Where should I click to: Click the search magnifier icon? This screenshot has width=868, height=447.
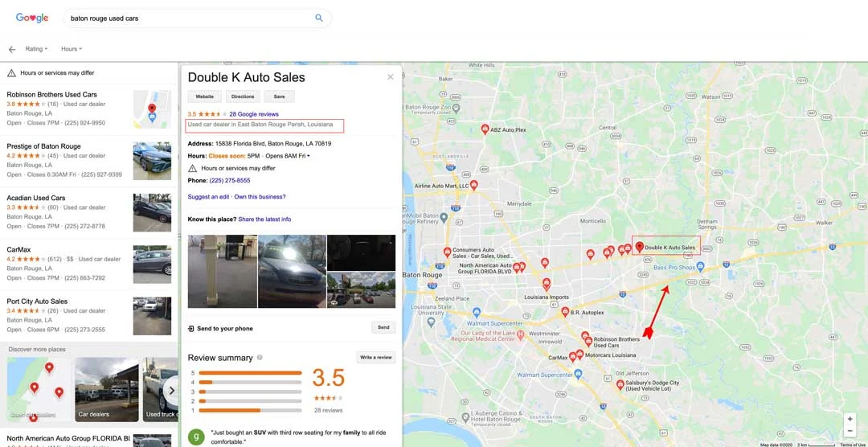[x=319, y=18]
